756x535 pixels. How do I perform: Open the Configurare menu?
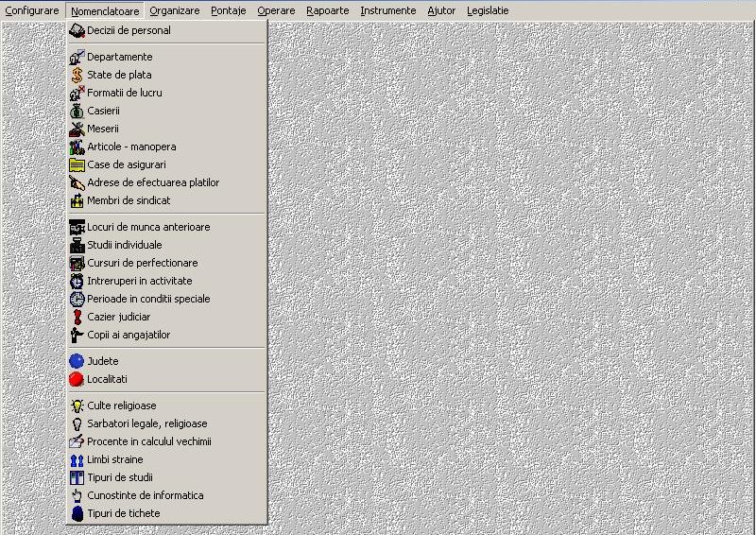(32, 10)
